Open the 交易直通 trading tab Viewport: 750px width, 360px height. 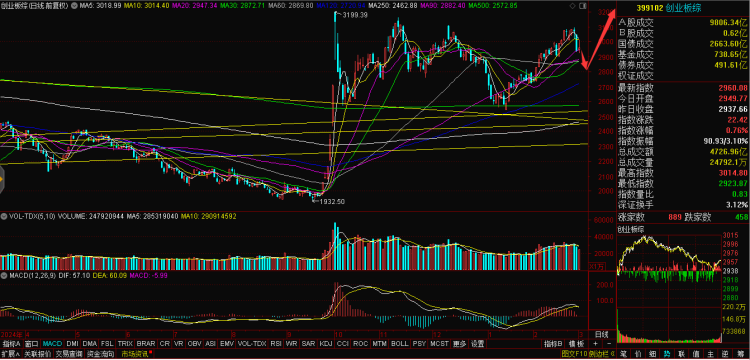coord(69,354)
